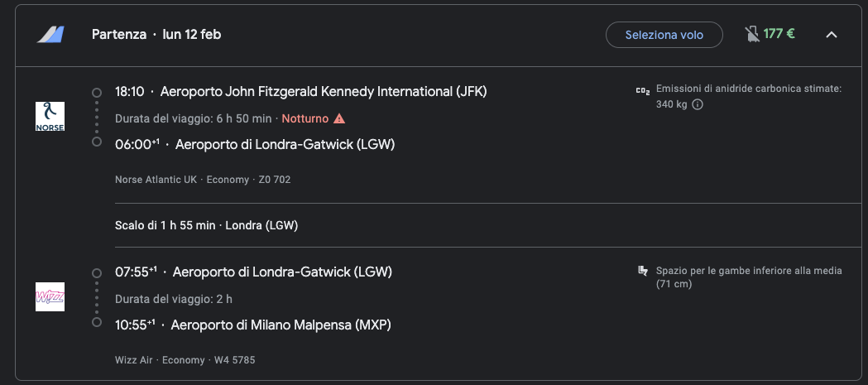Screen dimensions: 868x385
Task: Click the Scalo di 1 h 55 min row
Action: pos(207,225)
